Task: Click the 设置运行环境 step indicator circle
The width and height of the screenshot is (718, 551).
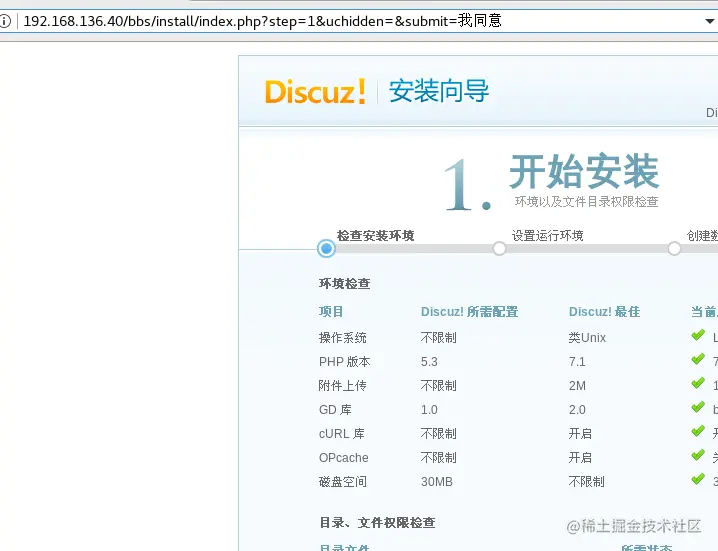Action: pos(499,249)
